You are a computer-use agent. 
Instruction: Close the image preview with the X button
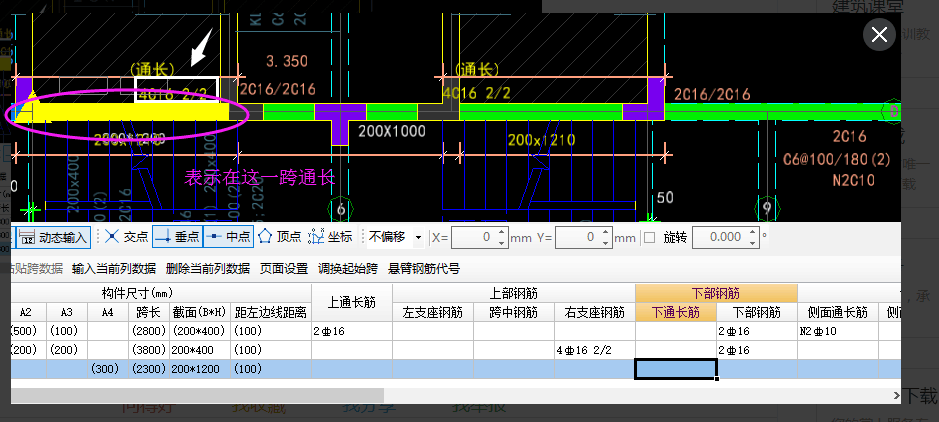point(879,35)
